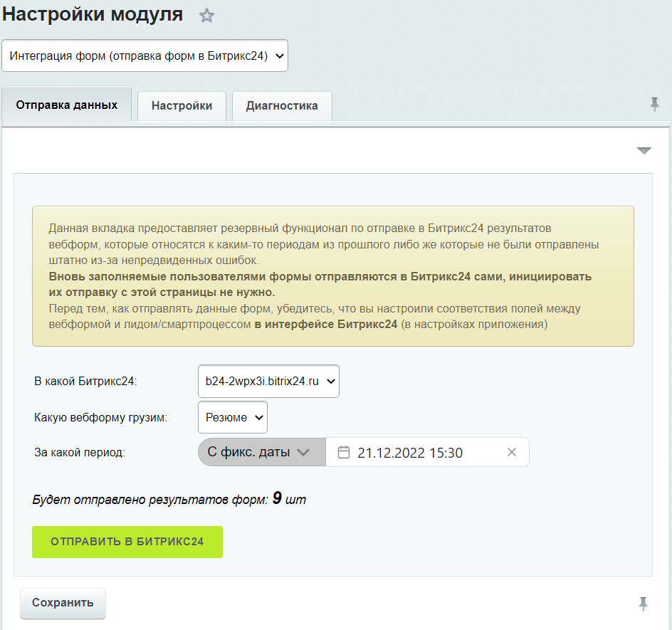Viewport: 672px width, 630px height.
Task: Click the В какой Битрикс24 label
Action: tap(85, 382)
